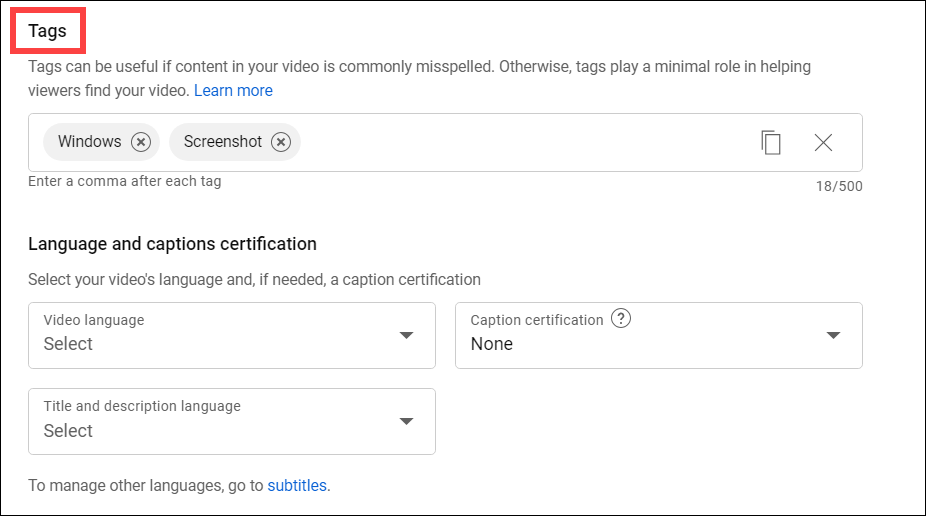Copy all tags using the copy icon
The image size is (926, 516).
tap(771, 142)
